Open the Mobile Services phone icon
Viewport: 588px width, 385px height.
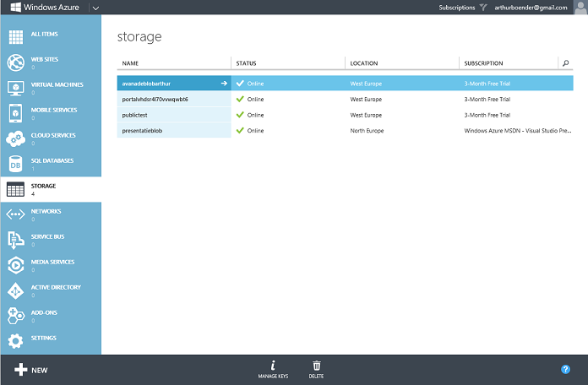[x=16, y=113]
